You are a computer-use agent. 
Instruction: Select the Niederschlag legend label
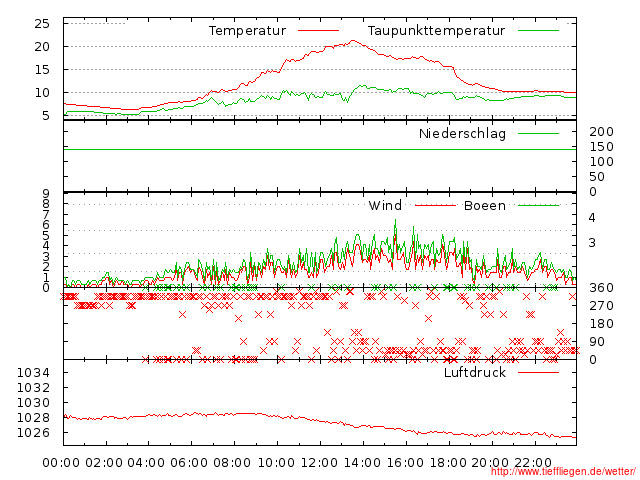click(x=462, y=134)
